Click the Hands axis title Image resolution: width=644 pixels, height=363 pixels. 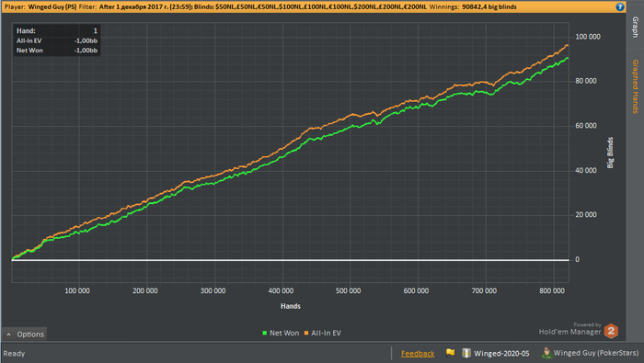pos(291,306)
